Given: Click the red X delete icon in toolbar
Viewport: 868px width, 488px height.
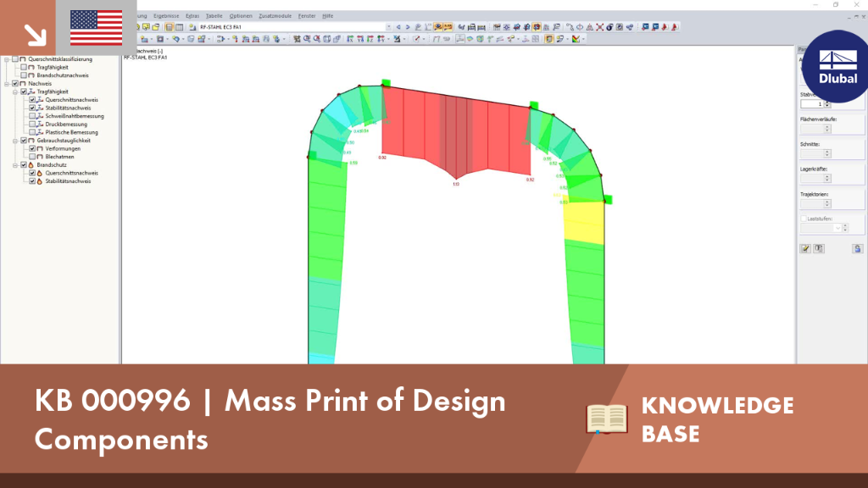Looking at the screenshot, I should click(599, 27).
